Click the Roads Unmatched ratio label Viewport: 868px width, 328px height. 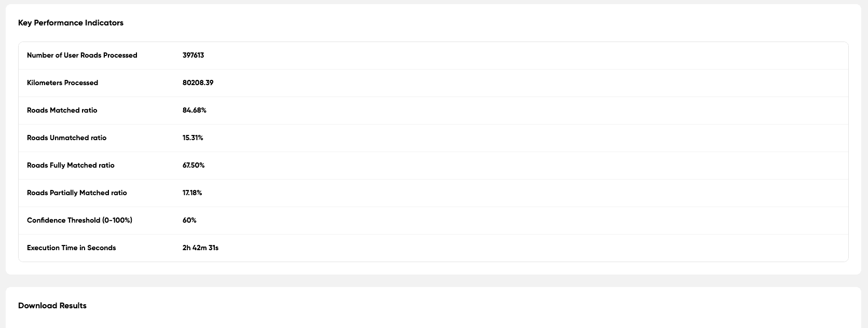point(66,138)
